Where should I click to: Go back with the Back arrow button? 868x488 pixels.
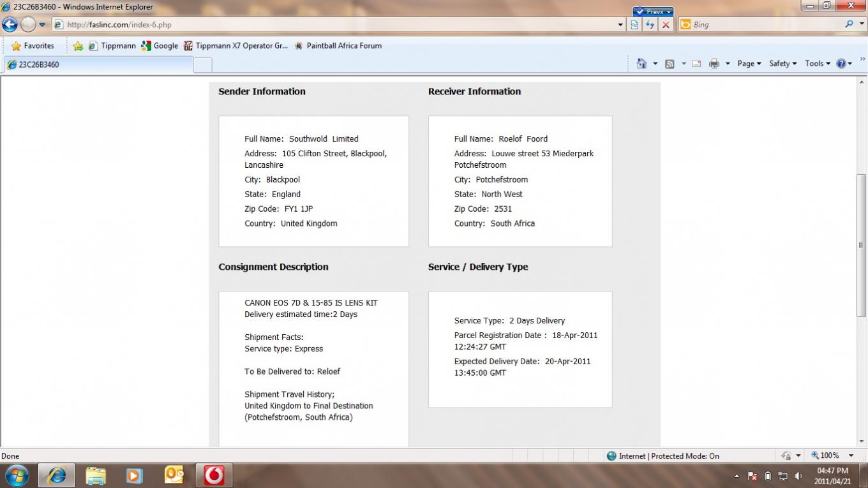coord(10,25)
